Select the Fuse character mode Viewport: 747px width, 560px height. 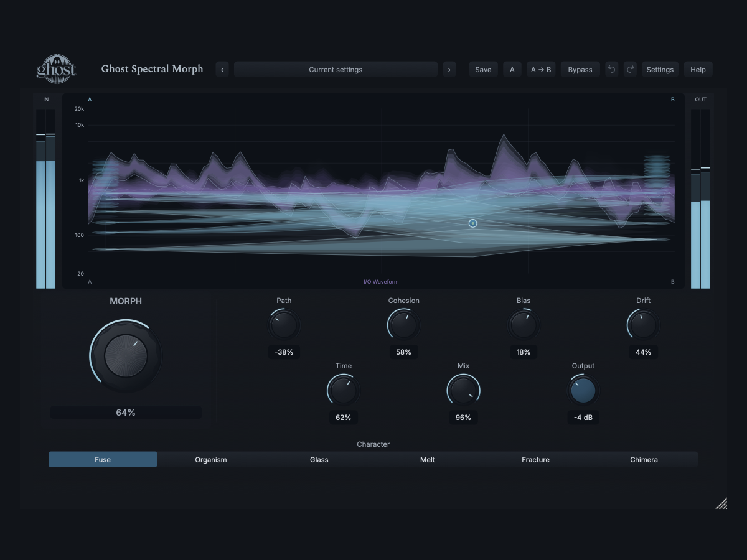tap(103, 460)
